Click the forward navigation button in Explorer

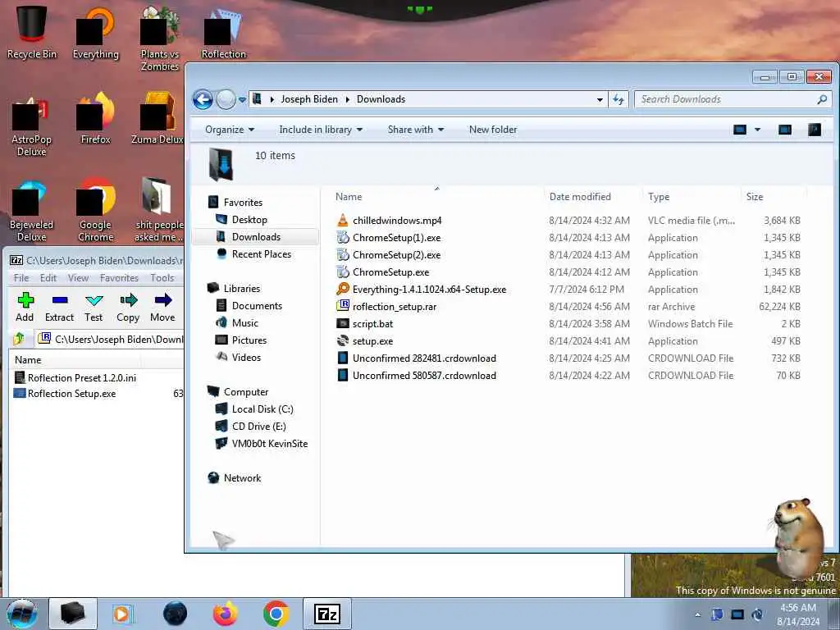click(x=226, y=99)
